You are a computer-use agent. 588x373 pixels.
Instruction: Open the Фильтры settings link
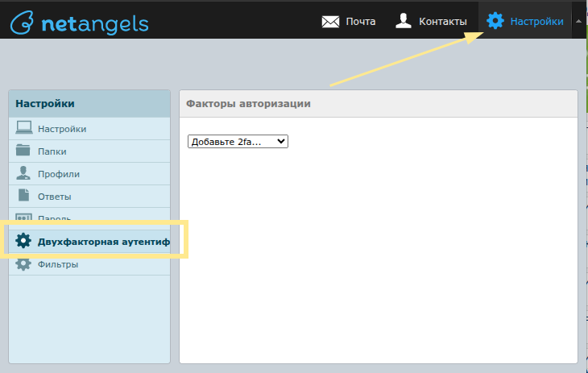(58, 264)
